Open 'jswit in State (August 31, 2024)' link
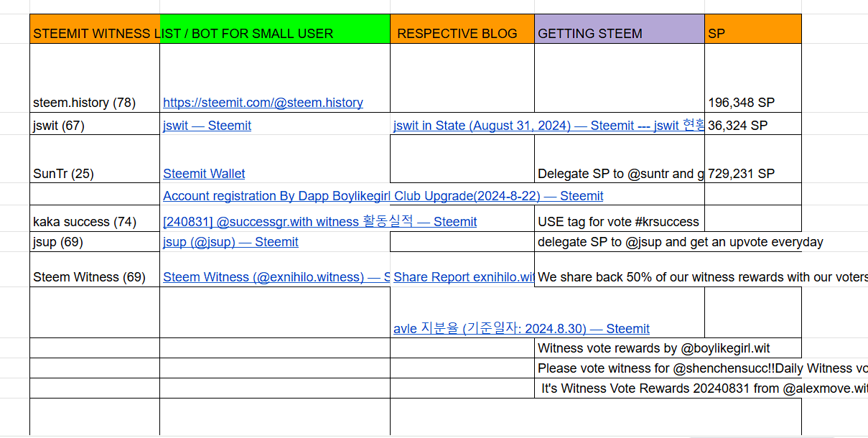Image resolution: width=868 pixels, height=438 pixels. [x=549, y=126]
